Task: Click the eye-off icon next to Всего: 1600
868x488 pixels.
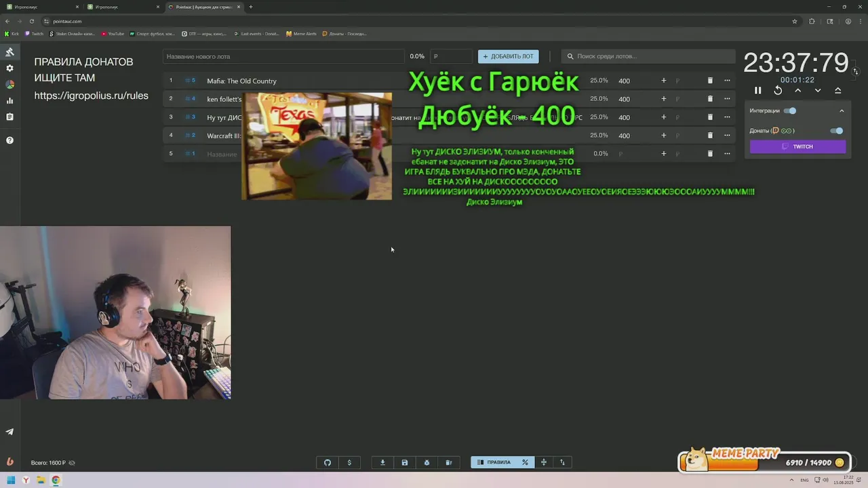Action: click(72, 463)
